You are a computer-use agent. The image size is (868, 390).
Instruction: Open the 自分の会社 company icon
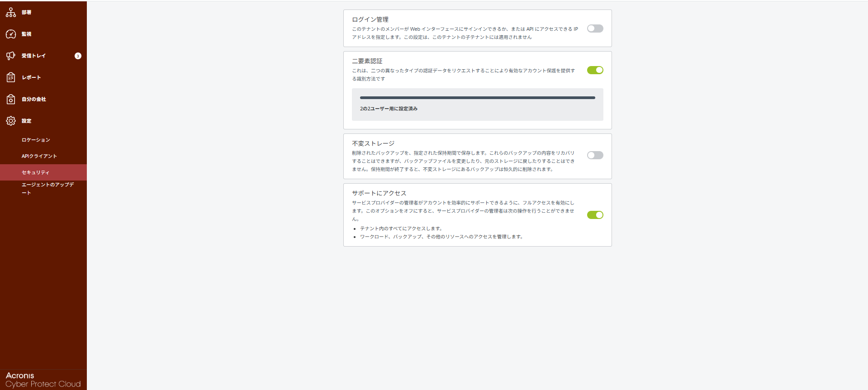coord(11,99)
